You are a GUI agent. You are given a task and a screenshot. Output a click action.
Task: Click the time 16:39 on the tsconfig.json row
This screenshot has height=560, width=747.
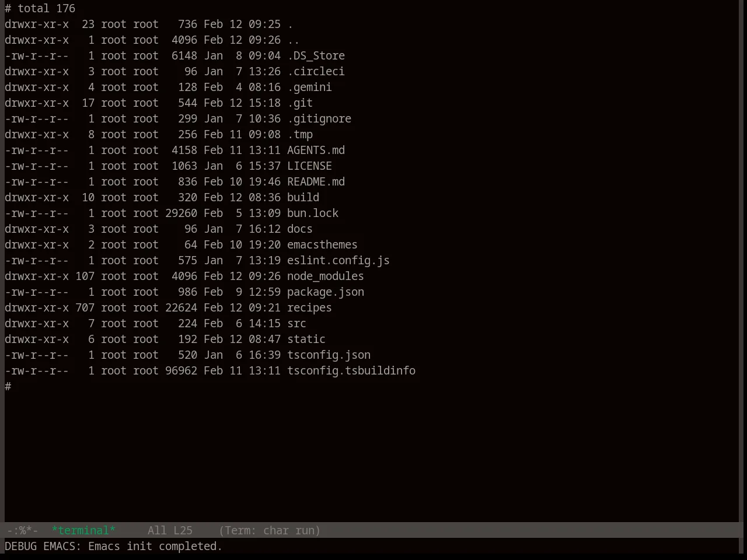tap(264, 355)
